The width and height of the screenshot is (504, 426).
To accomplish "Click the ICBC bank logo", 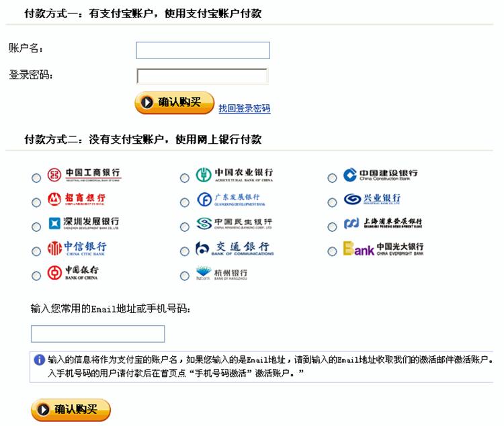I will pos(84,176).
